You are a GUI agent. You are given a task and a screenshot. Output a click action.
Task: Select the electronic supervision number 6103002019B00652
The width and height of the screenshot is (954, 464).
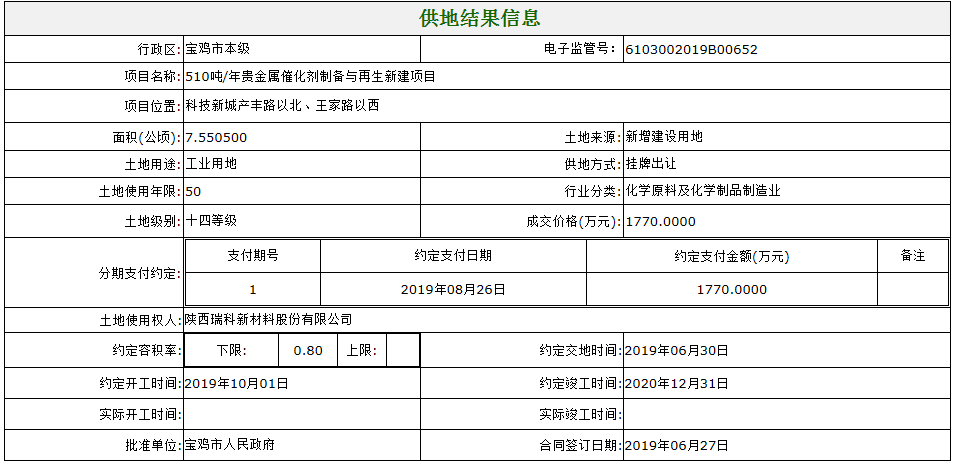point(690,49)
